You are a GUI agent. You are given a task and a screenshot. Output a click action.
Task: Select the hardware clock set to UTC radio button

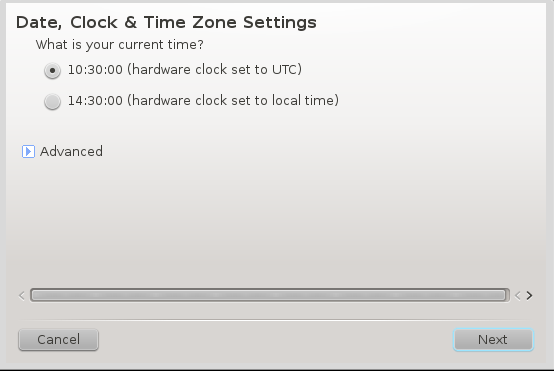pos(52,71)
